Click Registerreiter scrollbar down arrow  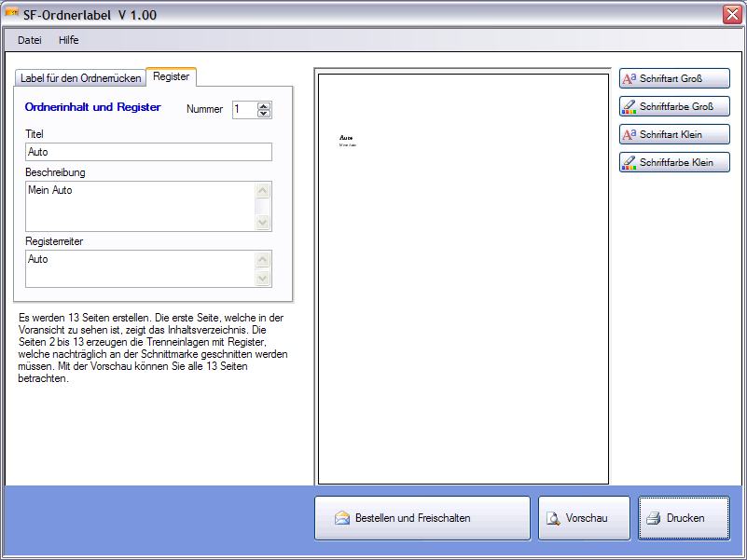(263, 278)
